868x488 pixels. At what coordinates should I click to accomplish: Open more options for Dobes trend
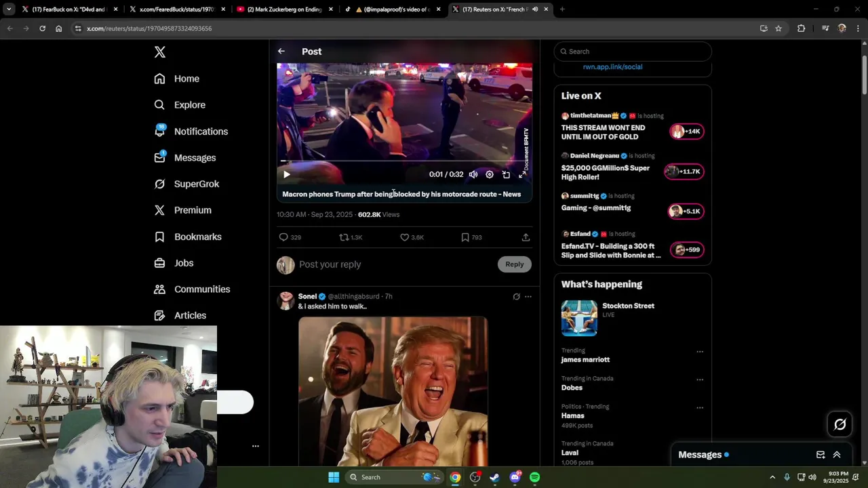coord(700,380)
